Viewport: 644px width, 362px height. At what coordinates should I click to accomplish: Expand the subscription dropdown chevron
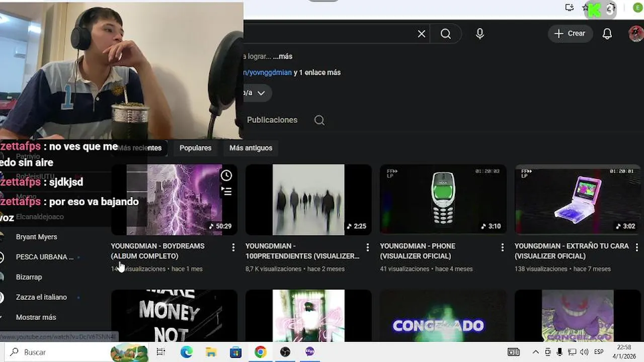(261, 93)
